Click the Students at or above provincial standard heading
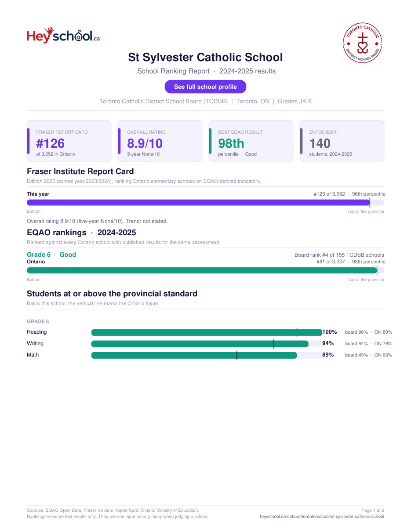This screenshot has width=411, height=532. [x=112, y=294]
